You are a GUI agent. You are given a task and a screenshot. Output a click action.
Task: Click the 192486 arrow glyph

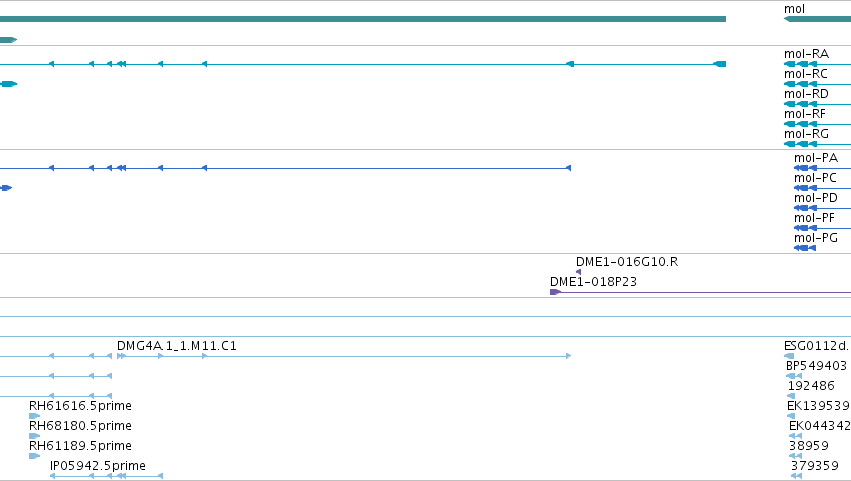tap(791, 396)
